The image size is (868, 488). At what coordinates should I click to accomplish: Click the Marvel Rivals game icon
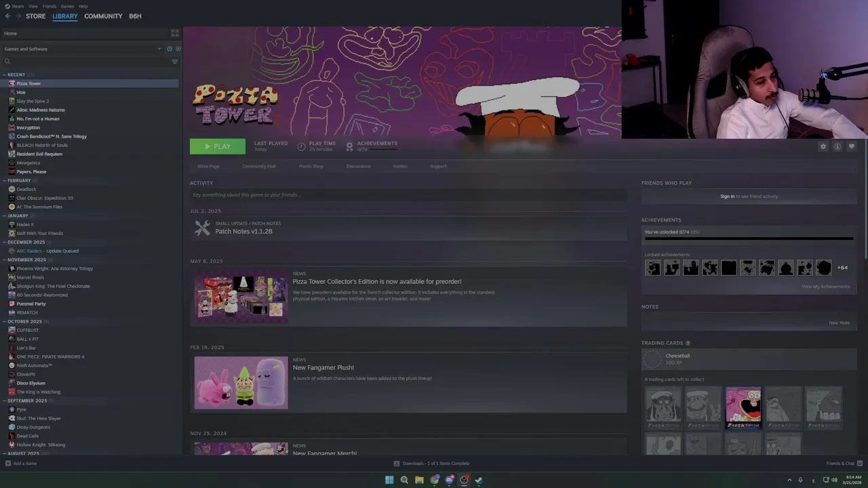pos(12,277)
